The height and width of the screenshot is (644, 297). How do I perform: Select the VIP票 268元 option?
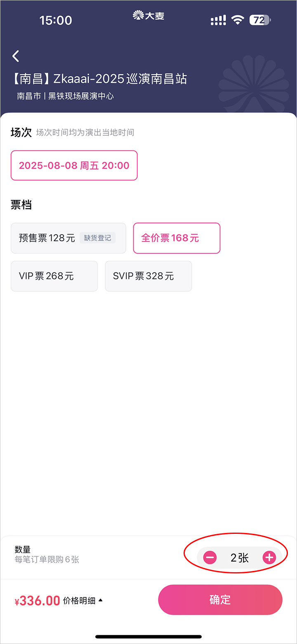coord(54,276)
